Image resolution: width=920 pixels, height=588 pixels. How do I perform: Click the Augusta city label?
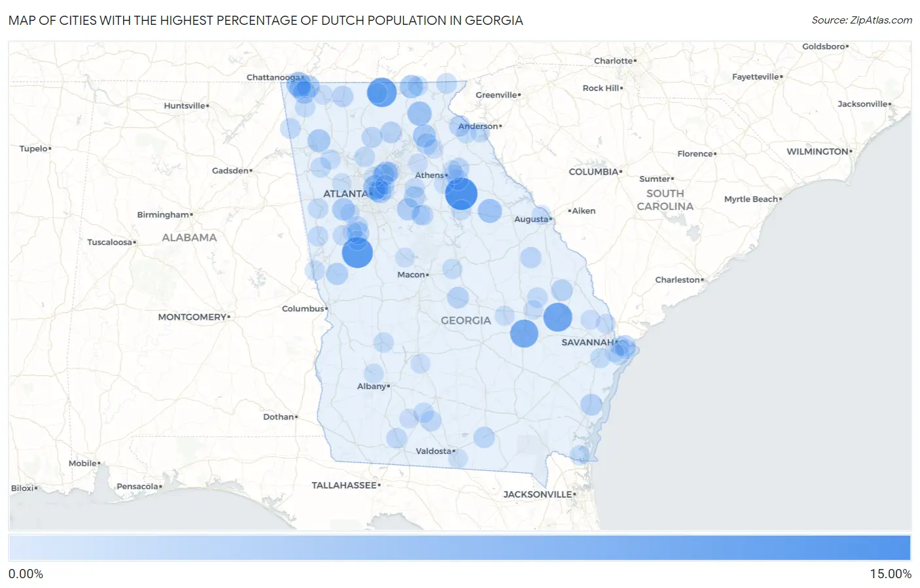click(531, 219)
